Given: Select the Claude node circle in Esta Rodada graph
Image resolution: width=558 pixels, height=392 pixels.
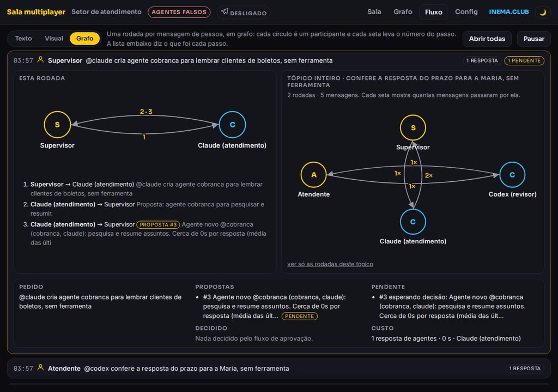Looking at the screenshot, I should 232,125.
